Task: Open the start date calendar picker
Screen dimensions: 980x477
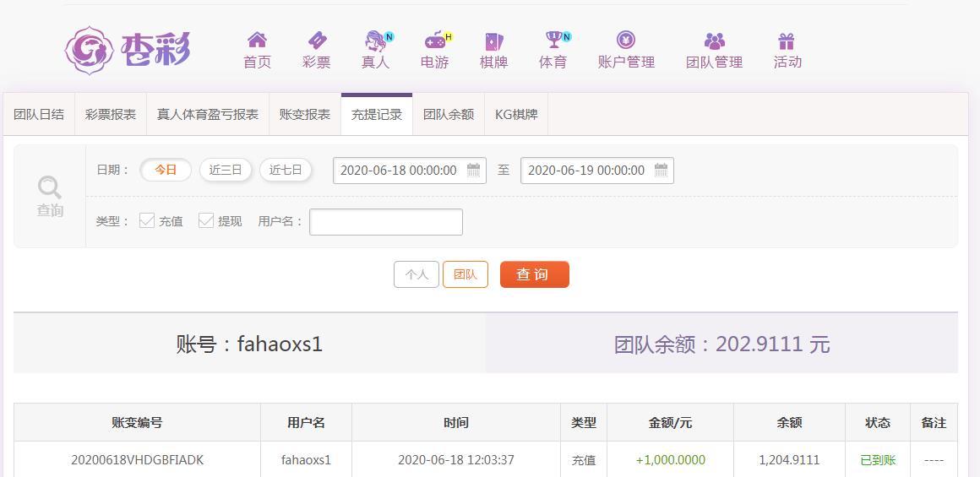Action: click(x=474, y=170)
